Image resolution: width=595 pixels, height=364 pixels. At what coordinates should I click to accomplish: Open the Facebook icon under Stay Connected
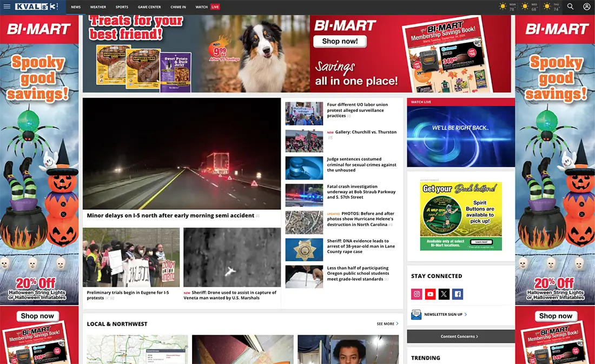coord(458,294)
